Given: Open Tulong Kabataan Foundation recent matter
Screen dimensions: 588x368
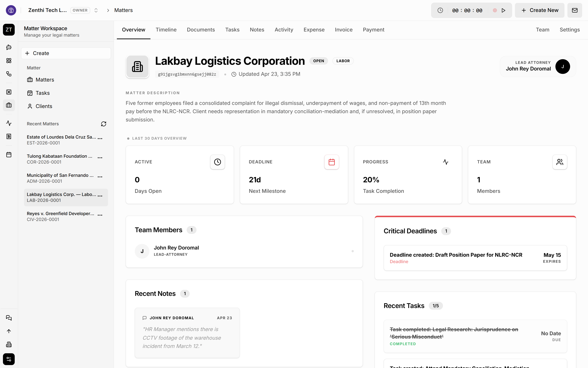Looking at the screenshot, I should 60,159.
